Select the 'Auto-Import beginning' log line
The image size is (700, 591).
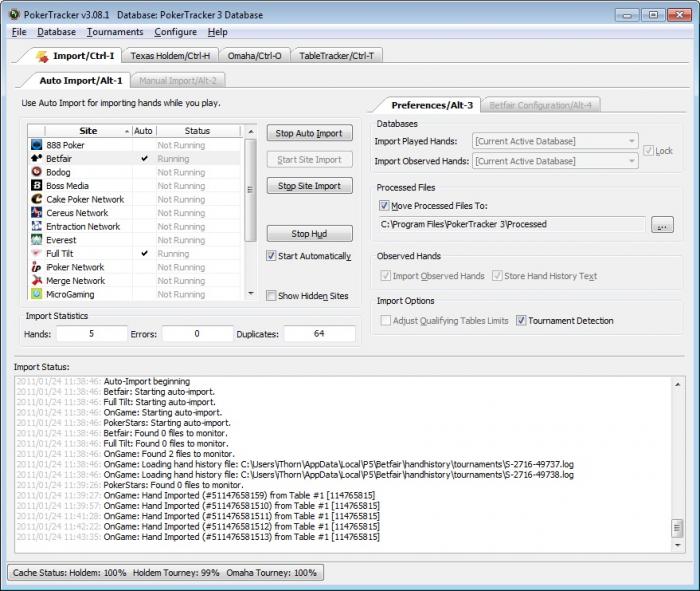146,382
